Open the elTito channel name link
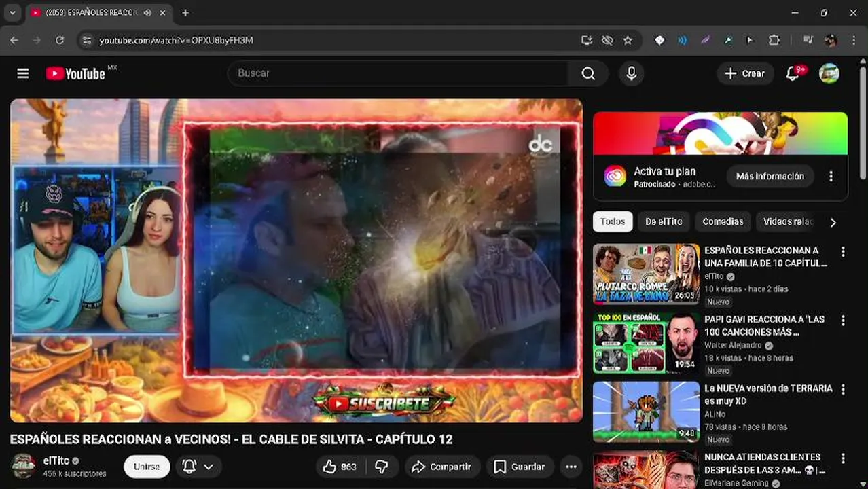The image size is (868, 489). click(x=56, y=460)
